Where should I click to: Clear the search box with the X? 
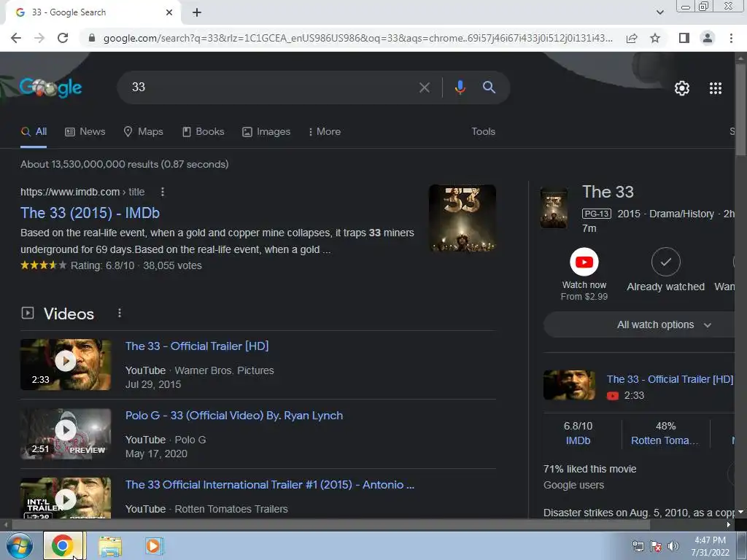[424, 87]
